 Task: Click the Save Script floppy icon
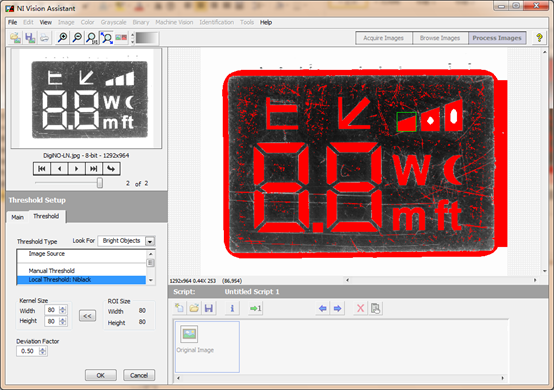click(208, 308)
